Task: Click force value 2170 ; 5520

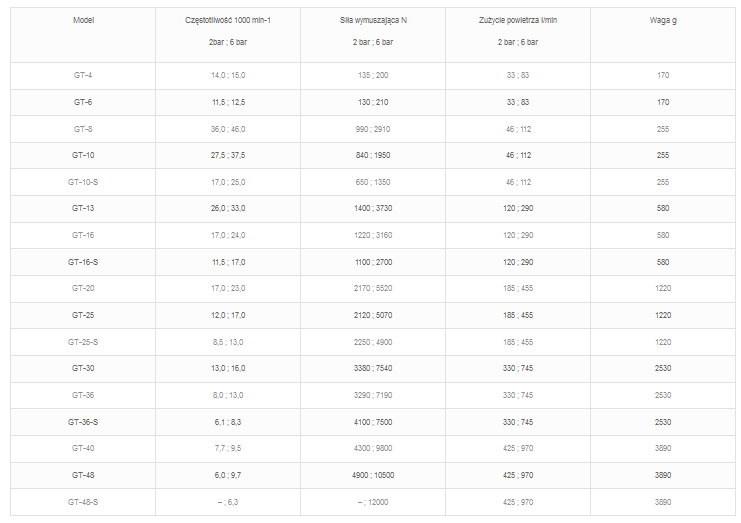Action: (373, 288)
